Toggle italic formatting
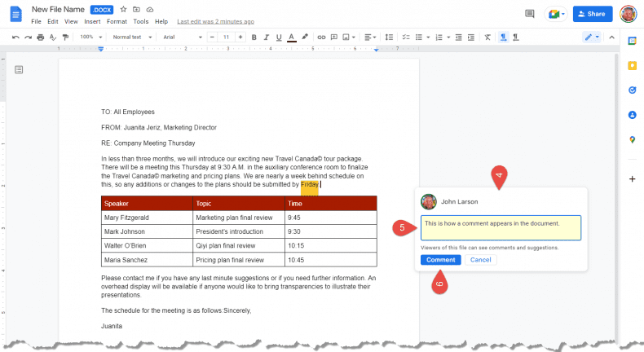 pyautogui.click(x=267, y=37)
